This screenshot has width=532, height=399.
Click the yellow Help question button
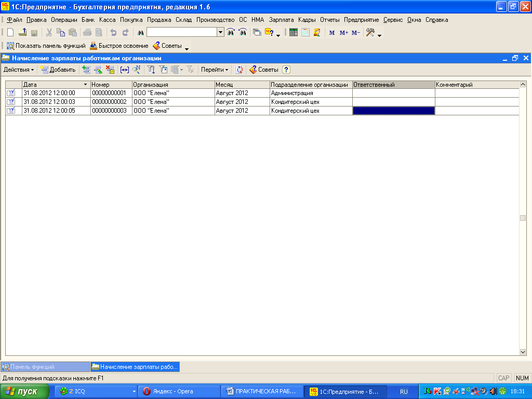coord(286,70)
